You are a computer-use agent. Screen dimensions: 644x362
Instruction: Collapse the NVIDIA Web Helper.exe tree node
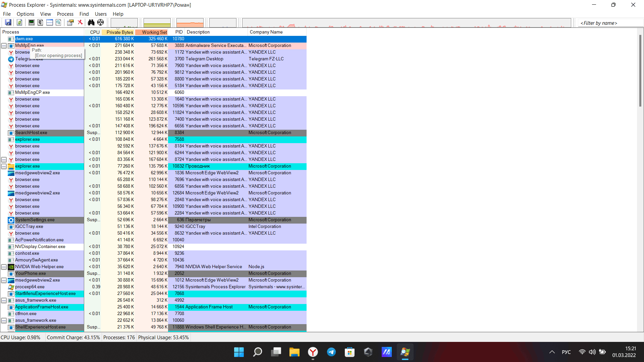click(4, 267)
